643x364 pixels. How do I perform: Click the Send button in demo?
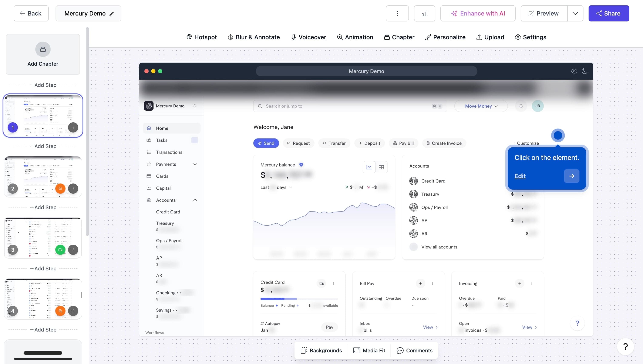click(x=266, y=143)
